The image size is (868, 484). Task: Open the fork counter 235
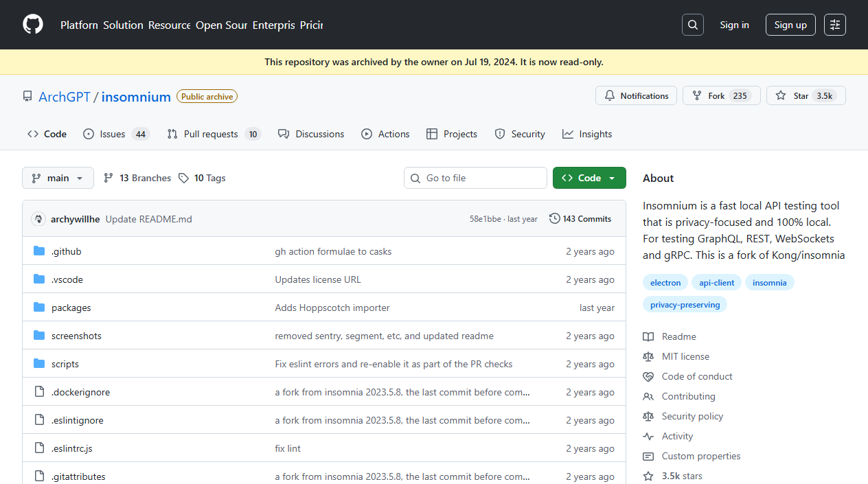(x=740, y=95)
